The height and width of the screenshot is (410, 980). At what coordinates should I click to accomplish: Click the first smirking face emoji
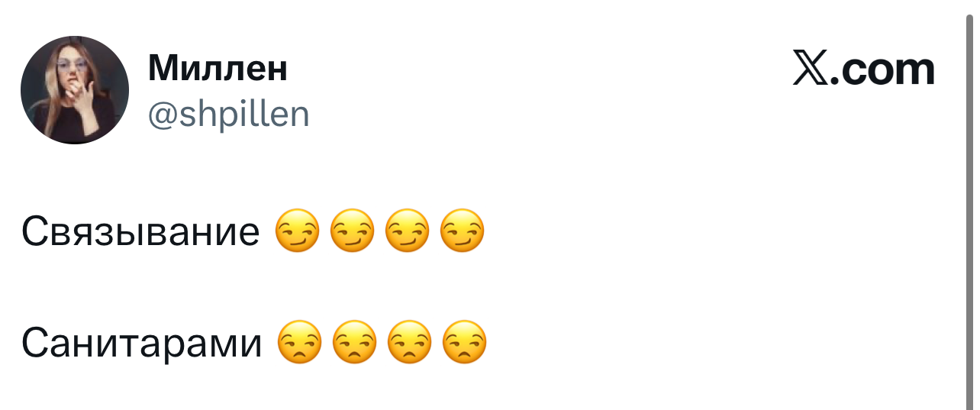297,231
